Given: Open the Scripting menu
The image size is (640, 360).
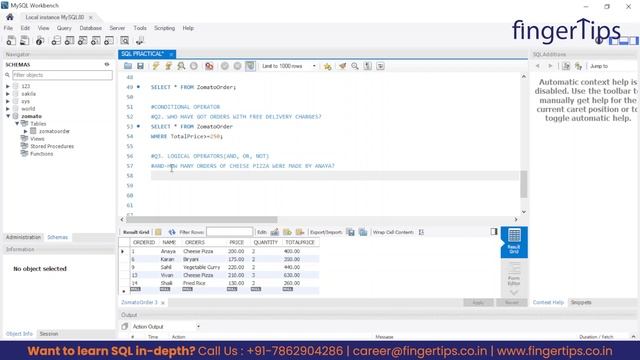Looking at the screenshot, I should (164, 28).
